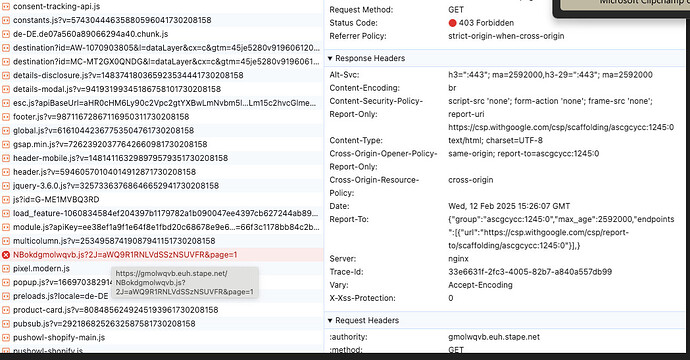Click the Trace-Id header value

point(530,272)
